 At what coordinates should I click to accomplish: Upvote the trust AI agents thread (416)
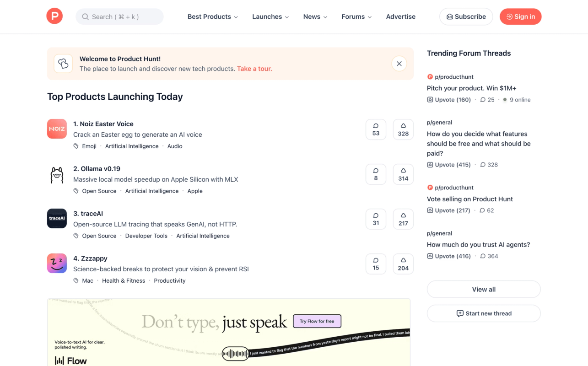click(449, 256)
